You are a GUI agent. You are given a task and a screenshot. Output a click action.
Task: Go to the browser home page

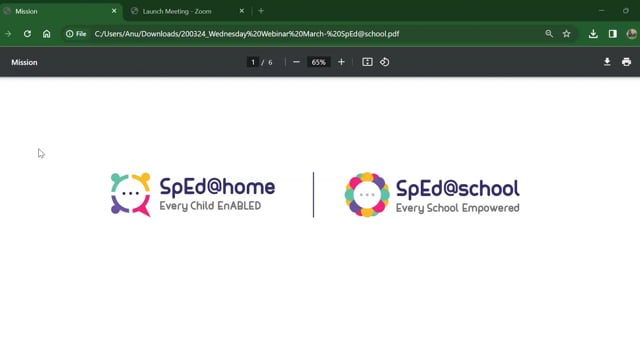pyautogui.click(x=47, y=34)
